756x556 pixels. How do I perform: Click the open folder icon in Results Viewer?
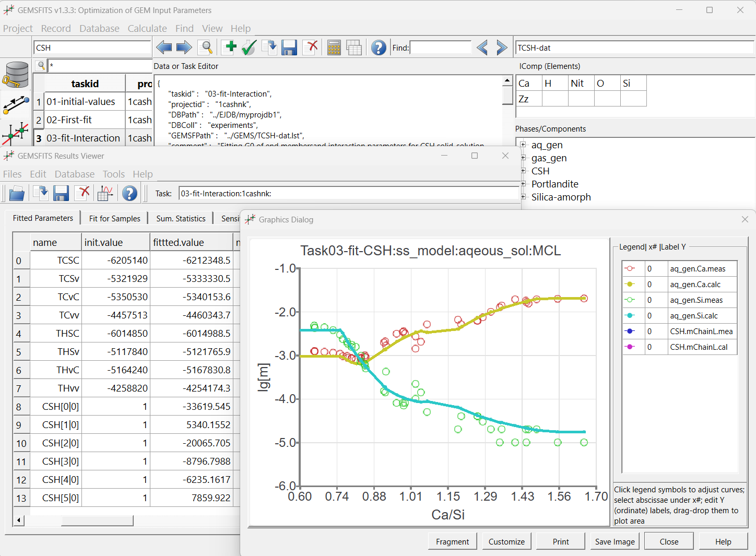click(x=17, y=193)
